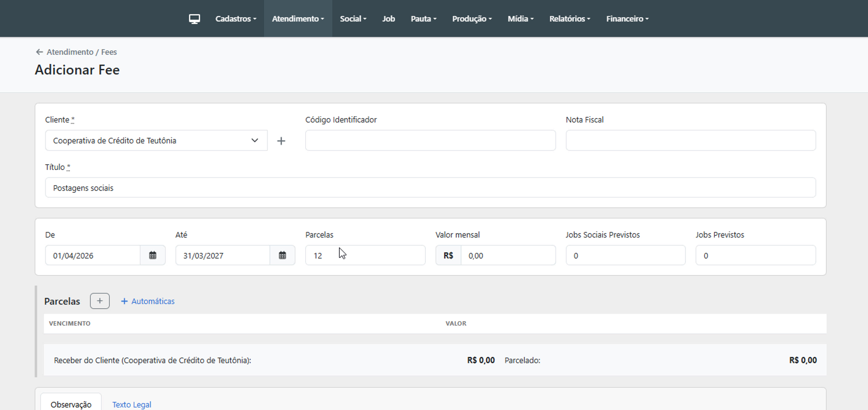Expand the Financeiro menu
This screenshot has width=868, height=410.
(x=627, y=19)
